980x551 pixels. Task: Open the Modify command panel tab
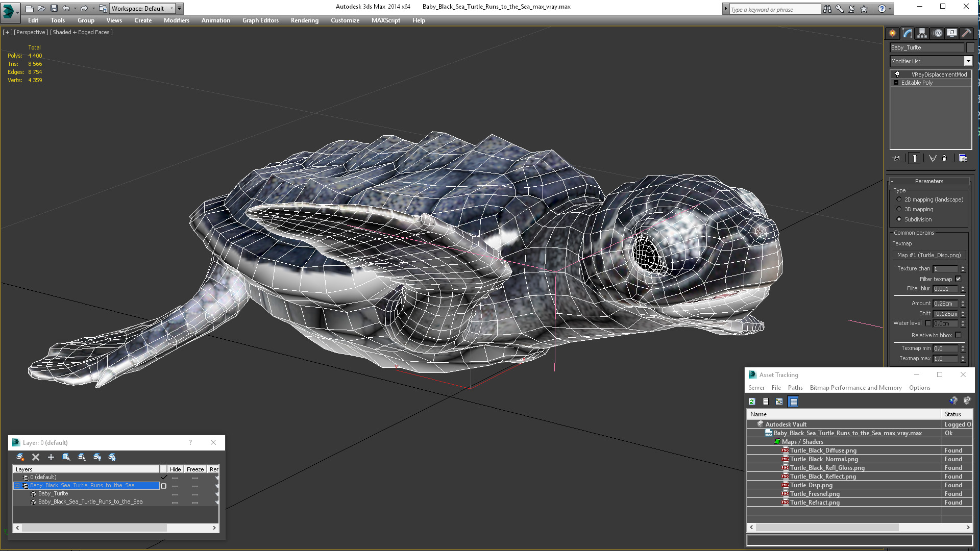point(908,33)
